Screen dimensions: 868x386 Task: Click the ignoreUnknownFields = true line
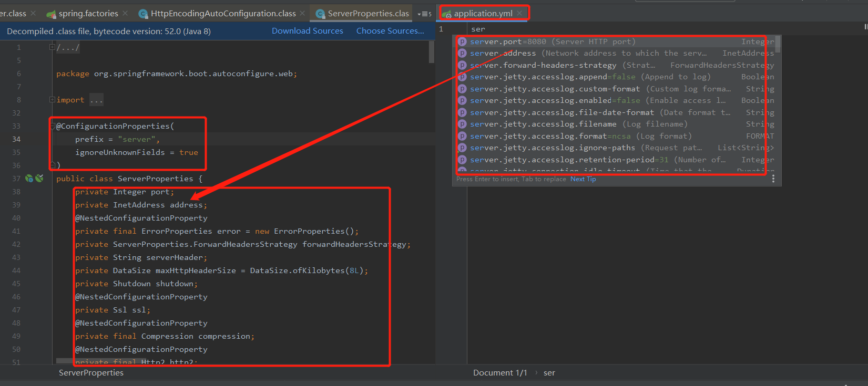(137, 152)
